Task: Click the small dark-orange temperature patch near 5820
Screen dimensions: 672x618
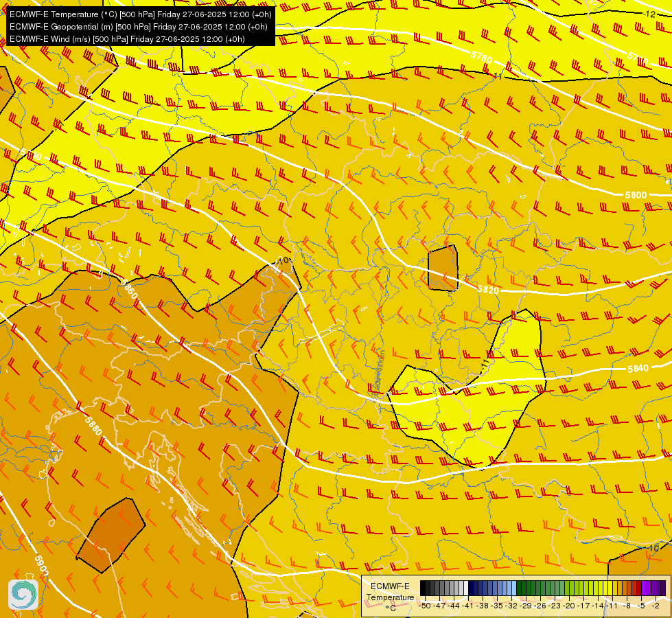Action: pyautogui.click(x=443, y=268)
